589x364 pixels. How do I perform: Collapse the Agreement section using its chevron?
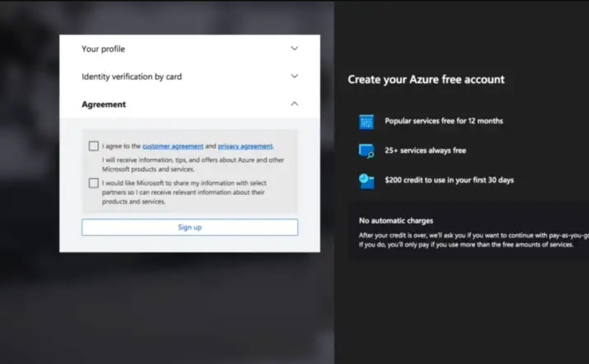(294, 104)
